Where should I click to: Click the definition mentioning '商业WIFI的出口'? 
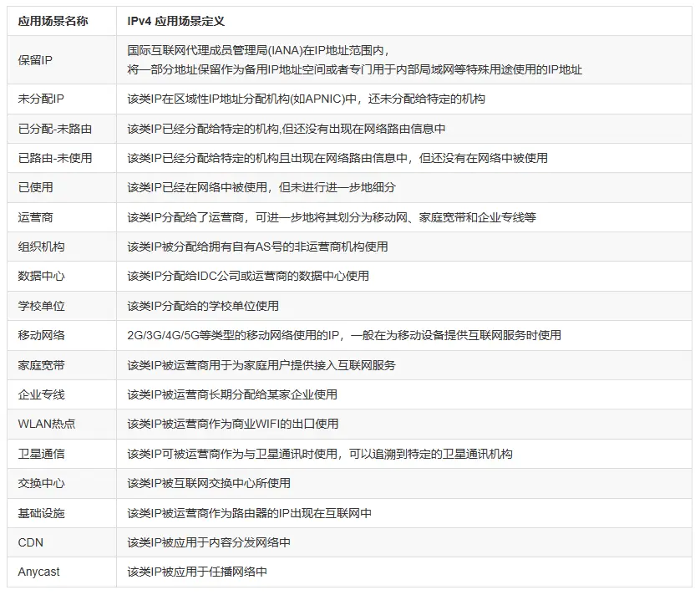pyautogui.click(x=404, y=424)
